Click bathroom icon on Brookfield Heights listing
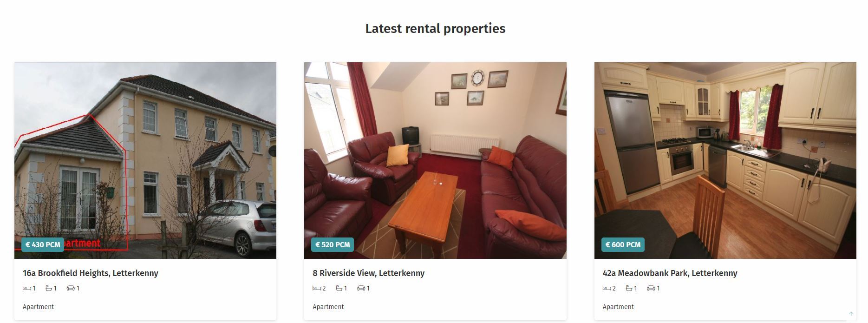This screenshot has width=868, height=323. pyautogui.click(x=49, y=288)
